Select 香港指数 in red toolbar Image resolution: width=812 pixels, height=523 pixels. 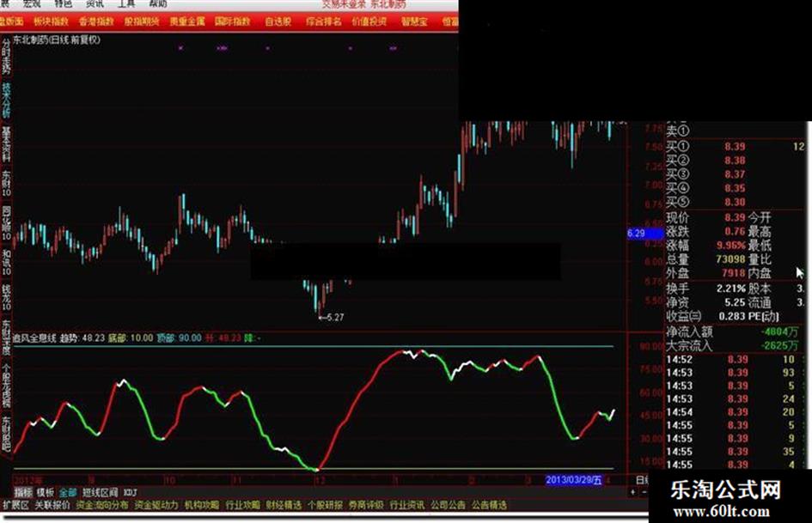(x=96, y=21)
